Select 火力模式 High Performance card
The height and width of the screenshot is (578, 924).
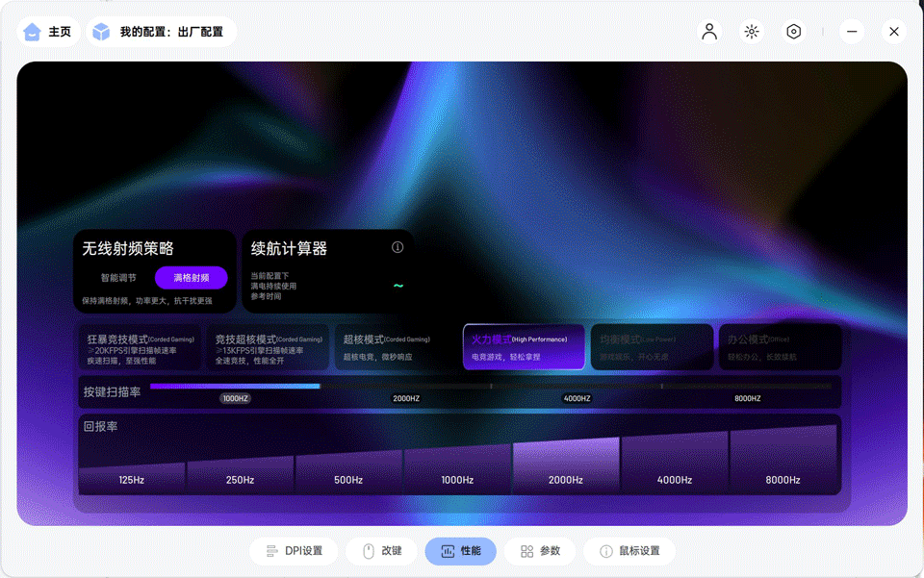click(x=524, y=347)
